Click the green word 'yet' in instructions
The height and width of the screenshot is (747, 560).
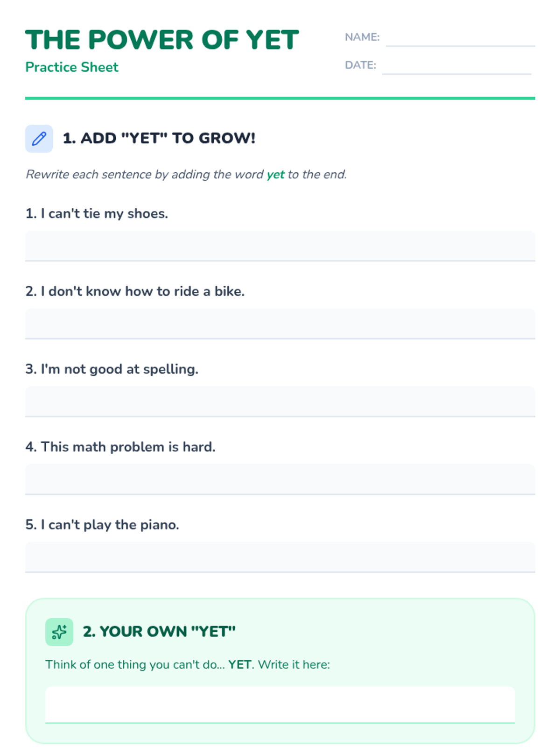point(275,175)
